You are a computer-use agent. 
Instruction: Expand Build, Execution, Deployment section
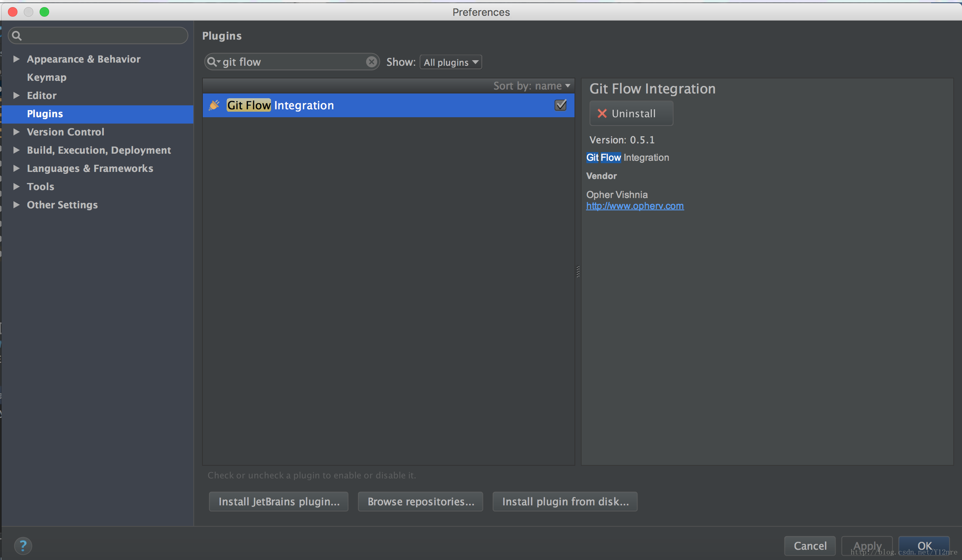coord(16,150)
